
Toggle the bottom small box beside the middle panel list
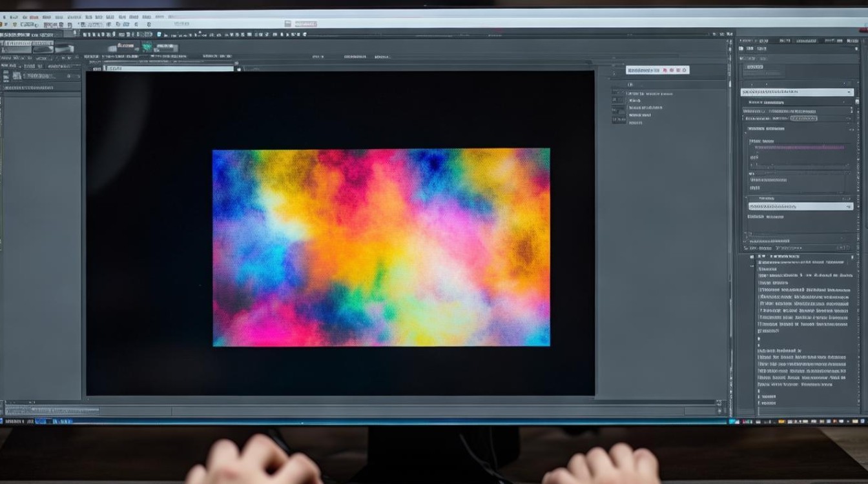pos(619,120)
